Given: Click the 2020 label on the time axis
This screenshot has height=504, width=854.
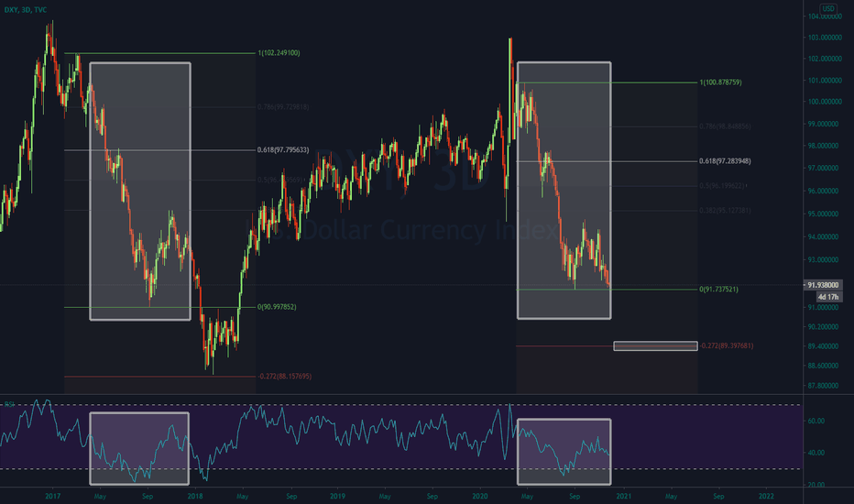Looking at the screenshot, I should tap(480, 497).
